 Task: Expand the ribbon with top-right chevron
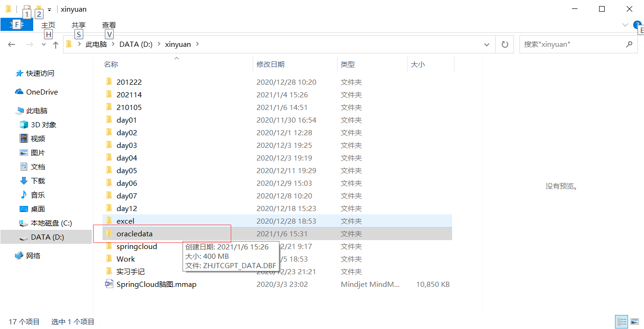625,25
